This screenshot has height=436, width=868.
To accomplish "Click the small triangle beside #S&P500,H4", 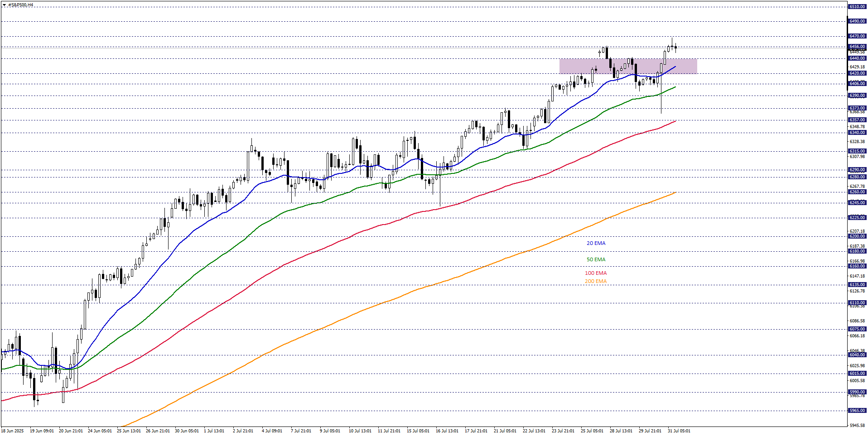I will click(x=4, y=5).
